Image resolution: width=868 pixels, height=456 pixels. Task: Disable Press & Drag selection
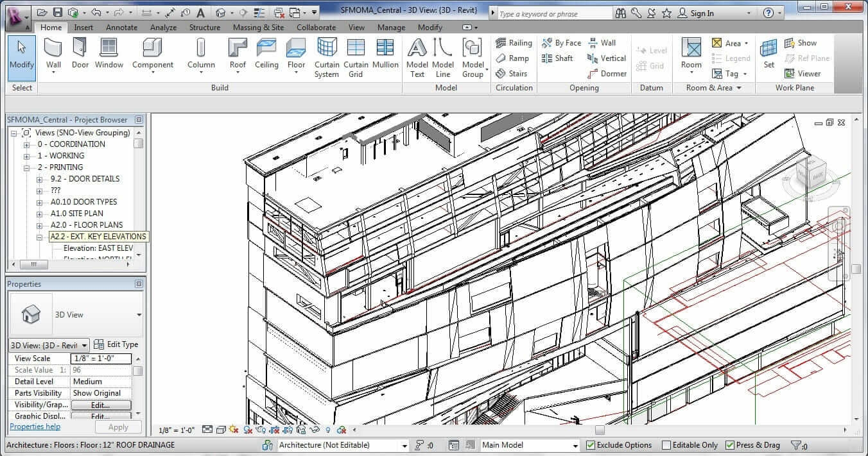pyautogui.click(x=731, y=444)
